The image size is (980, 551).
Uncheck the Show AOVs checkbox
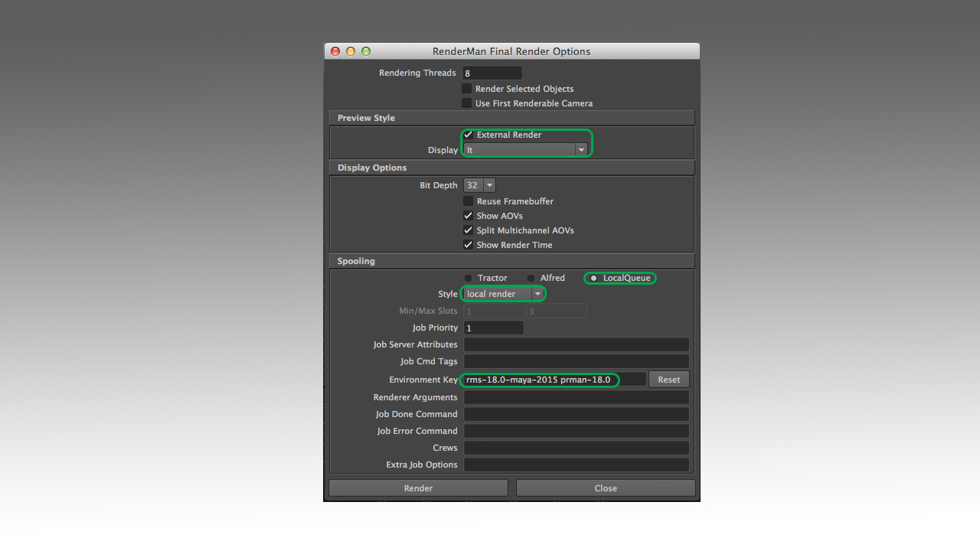coord(469,216)
